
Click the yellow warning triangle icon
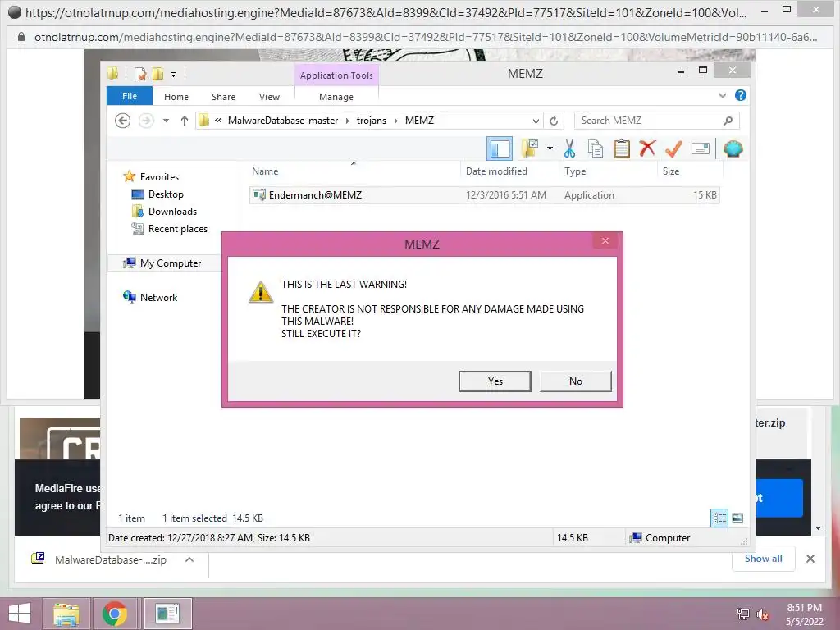pyautogui.click(x=261, y=292)
